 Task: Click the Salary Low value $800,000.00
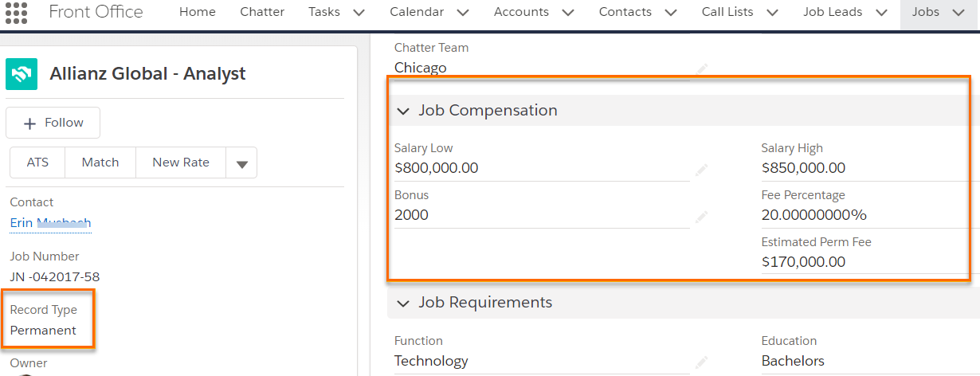[x=437, y=168]
